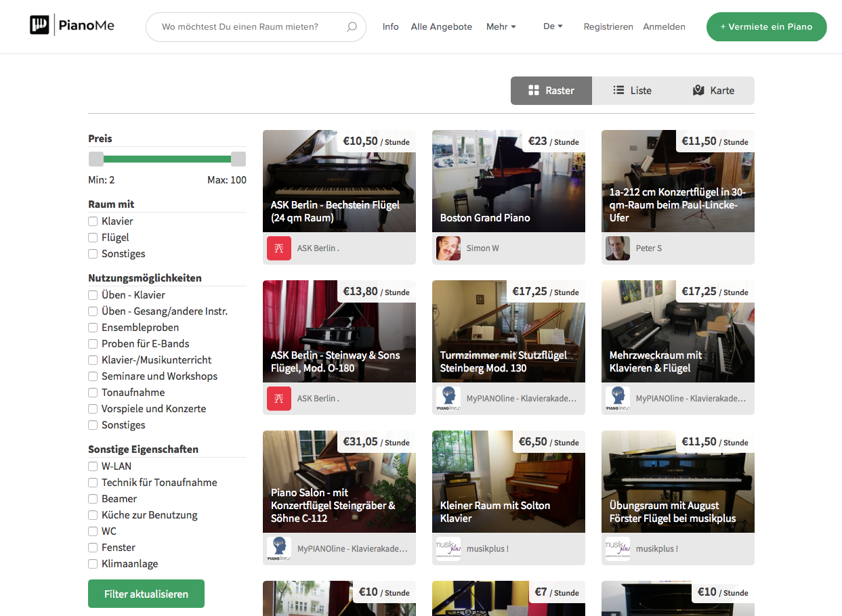This screenshot has width=842, height=616.
Task: Click musikplus avatar under Übungsraum listing
Action: (x=618, y=549)
